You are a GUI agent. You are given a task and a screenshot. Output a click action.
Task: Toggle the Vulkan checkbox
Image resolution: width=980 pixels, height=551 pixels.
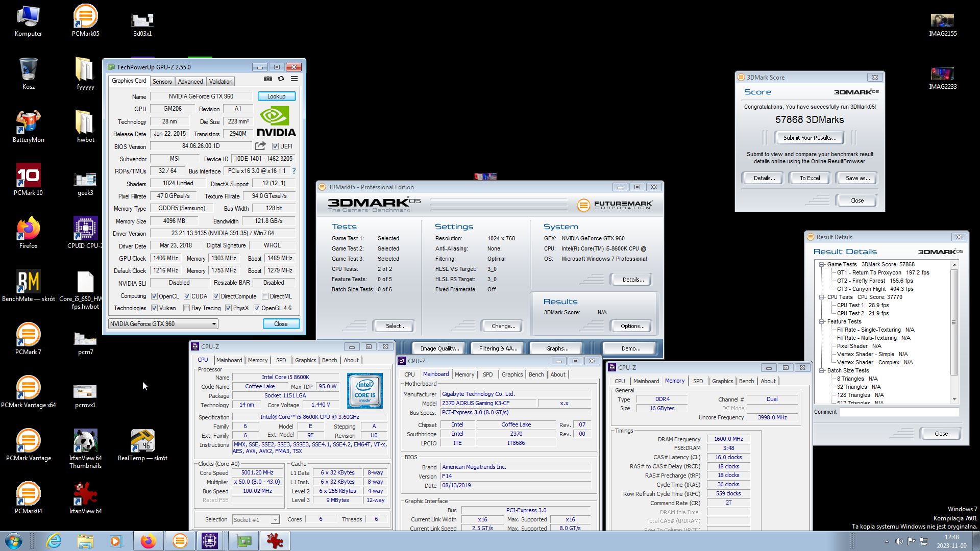154,308
